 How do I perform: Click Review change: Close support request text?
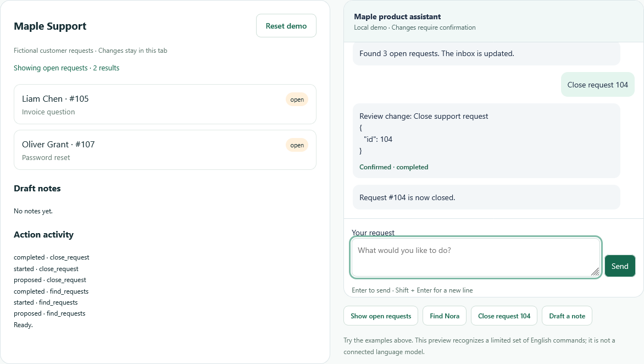point(424,116)
